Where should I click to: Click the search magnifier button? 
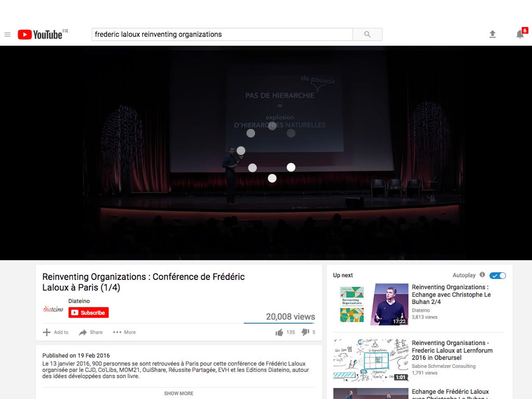point(367,34)
